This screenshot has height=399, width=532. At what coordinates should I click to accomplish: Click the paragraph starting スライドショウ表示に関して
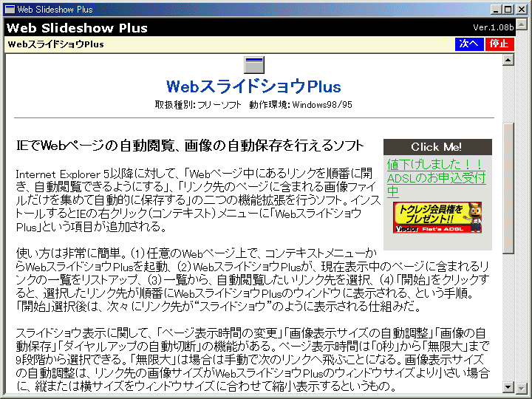tap(253, 359)
